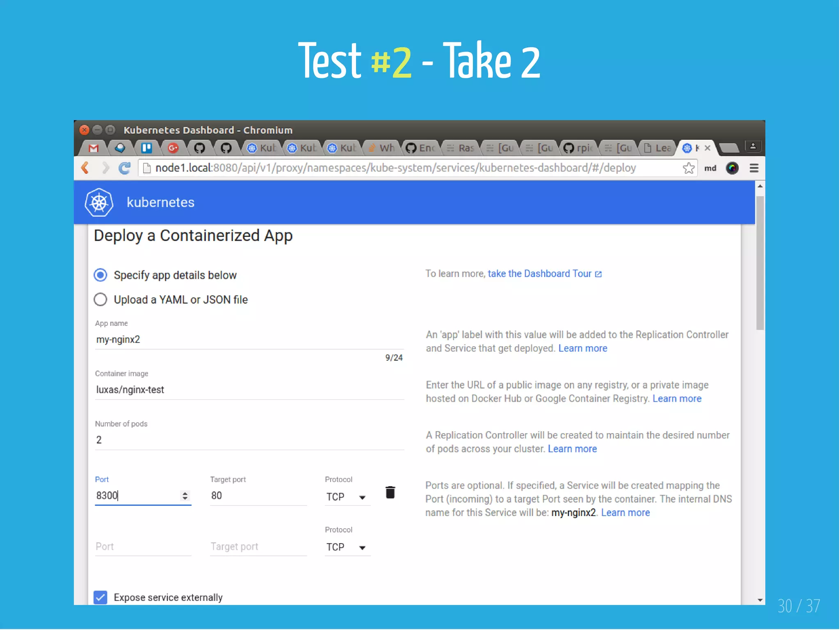Click the md extension icon
This screenshot has width=840, height=630.
710,168
